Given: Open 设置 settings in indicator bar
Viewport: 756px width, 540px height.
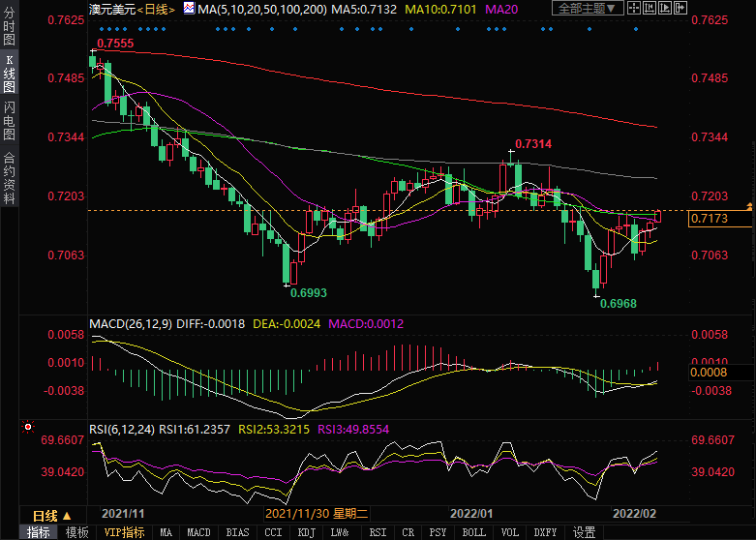Looking at the screenshot, I should (584, 532).
